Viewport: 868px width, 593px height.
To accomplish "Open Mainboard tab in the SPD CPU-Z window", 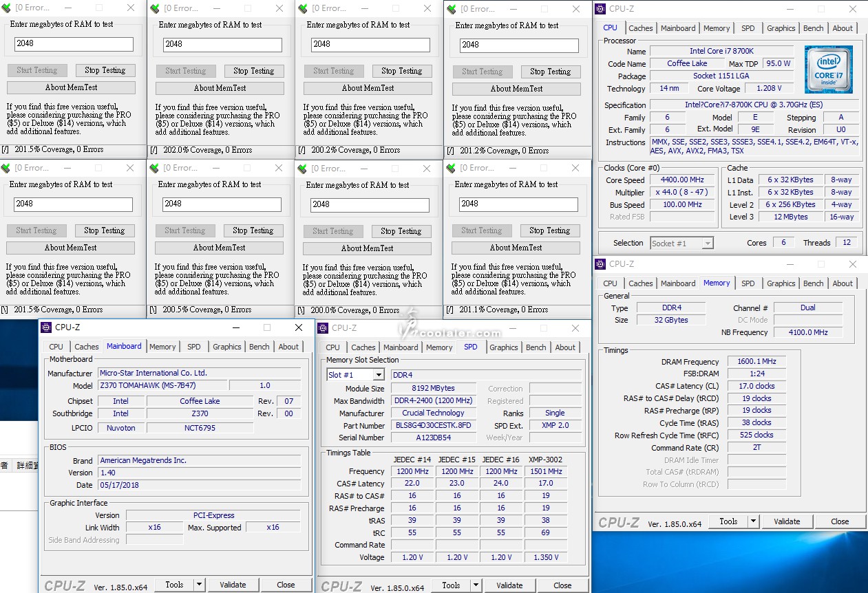I will 401,347.
